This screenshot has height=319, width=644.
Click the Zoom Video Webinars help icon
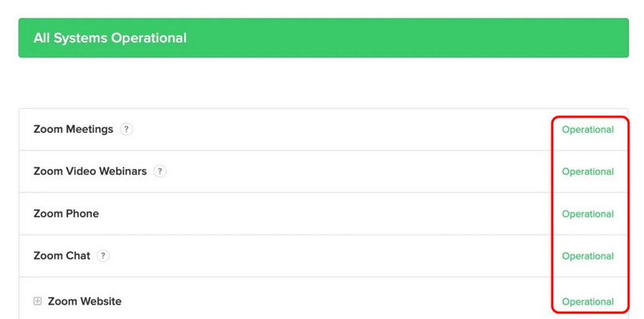click(160, 172)
